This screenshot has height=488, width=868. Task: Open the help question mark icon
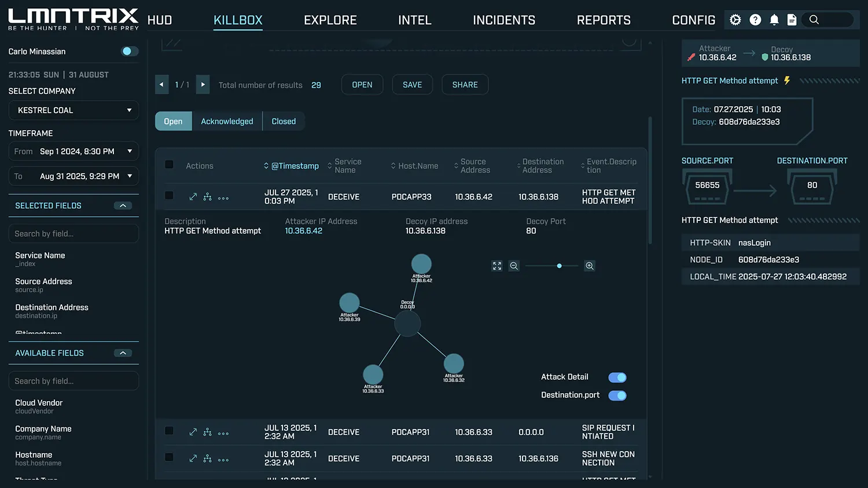pos(755,20)
